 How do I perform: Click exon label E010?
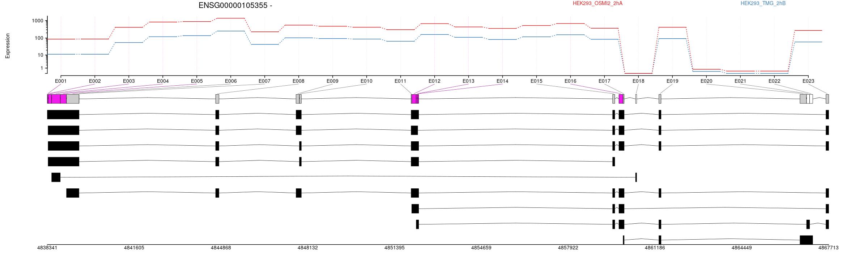[366, 81]
